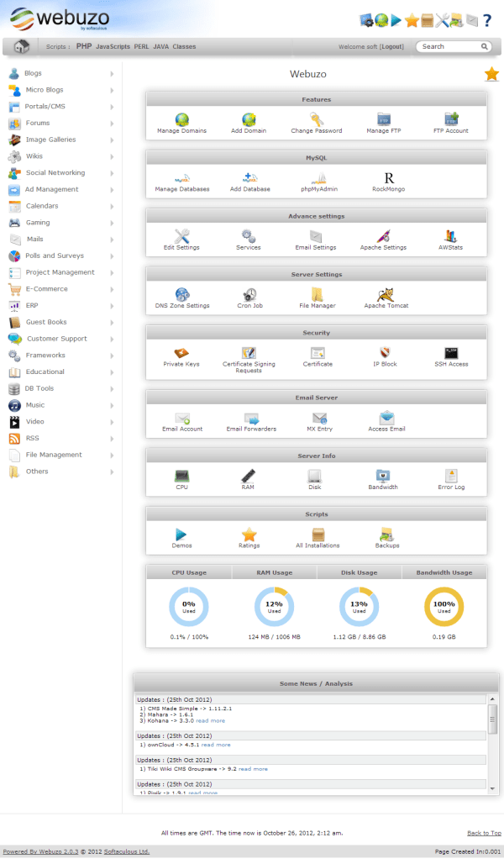Open File Manager folder icon

[318, 294]
